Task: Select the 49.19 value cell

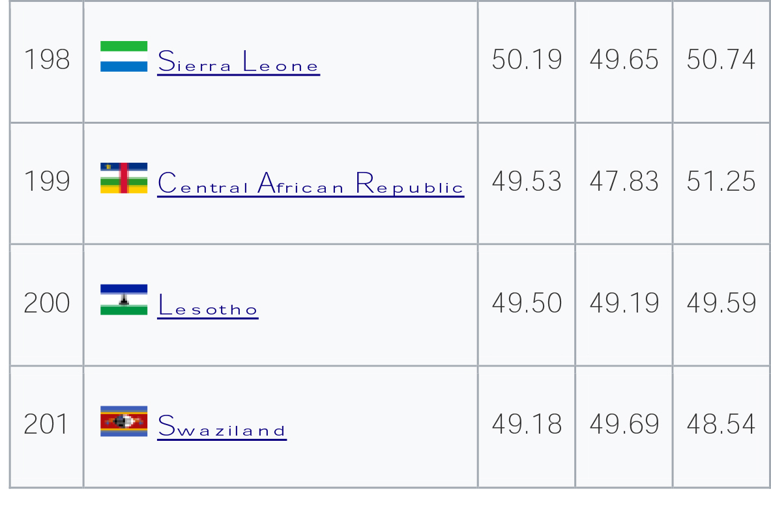Action: [x=624, y=305]
